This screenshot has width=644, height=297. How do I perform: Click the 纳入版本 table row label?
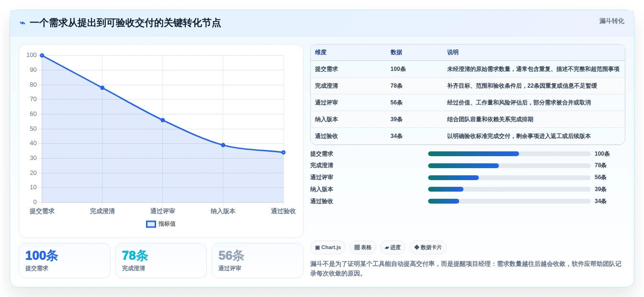point(327,119)
